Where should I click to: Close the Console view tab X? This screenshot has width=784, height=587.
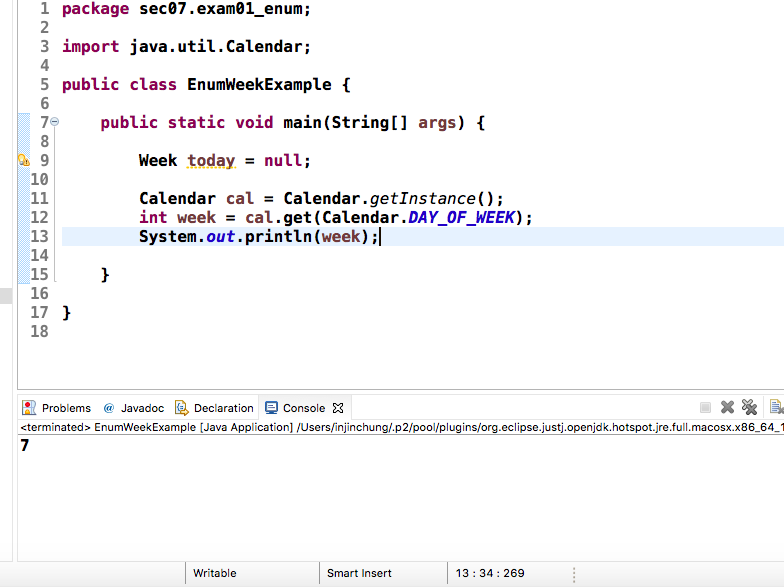point(338,408)
